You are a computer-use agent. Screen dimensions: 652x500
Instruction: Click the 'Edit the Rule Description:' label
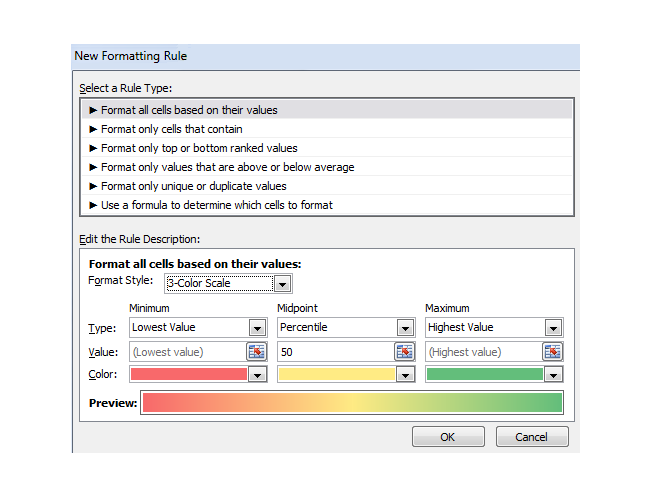[140, 239]
